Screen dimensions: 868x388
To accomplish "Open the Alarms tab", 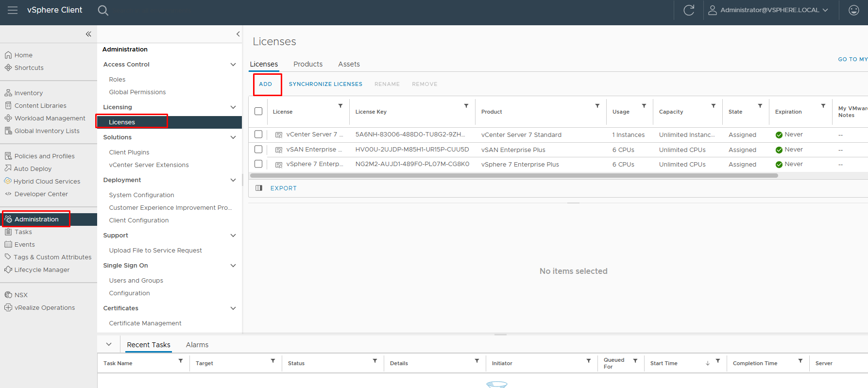I will 197,345.
